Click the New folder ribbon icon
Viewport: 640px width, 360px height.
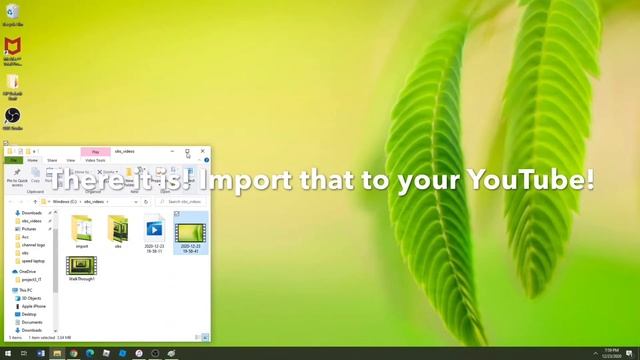[129, 176]
